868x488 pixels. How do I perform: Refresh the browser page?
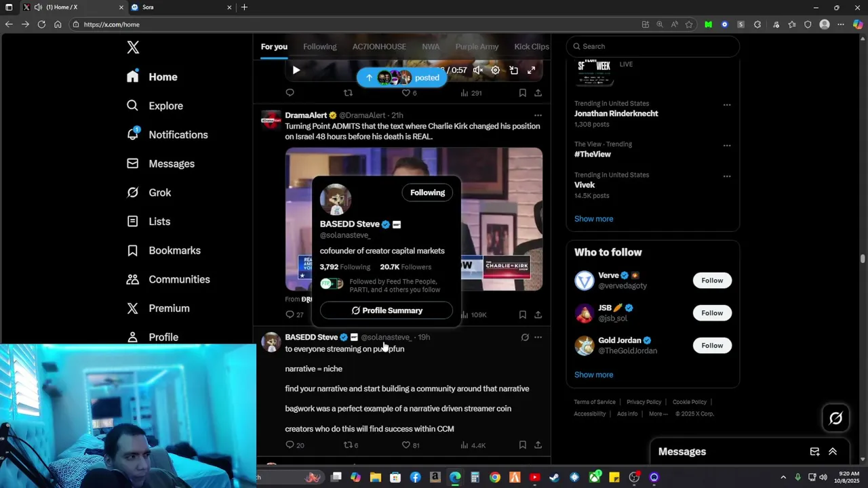pos(41,24)
